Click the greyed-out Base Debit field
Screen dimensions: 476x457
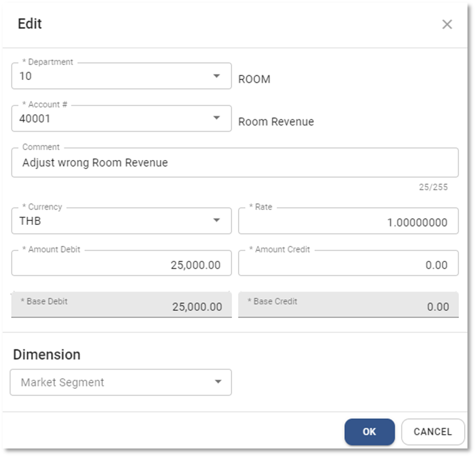[121, 306]
